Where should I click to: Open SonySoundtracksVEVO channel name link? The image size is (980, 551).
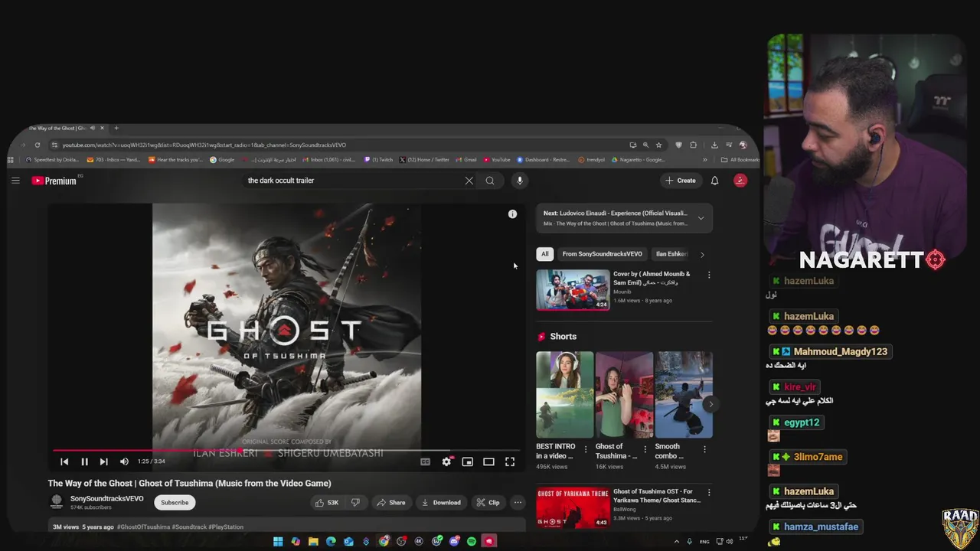[107, 499]
